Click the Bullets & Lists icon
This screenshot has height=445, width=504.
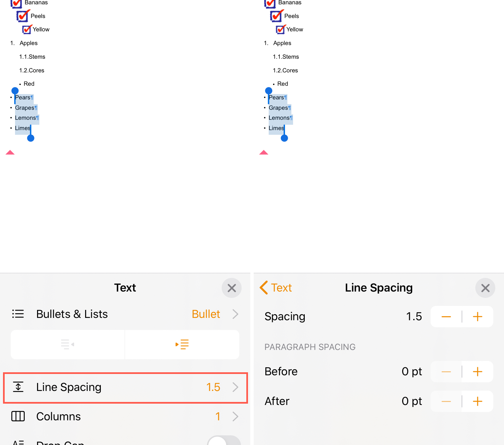point(18,314)
